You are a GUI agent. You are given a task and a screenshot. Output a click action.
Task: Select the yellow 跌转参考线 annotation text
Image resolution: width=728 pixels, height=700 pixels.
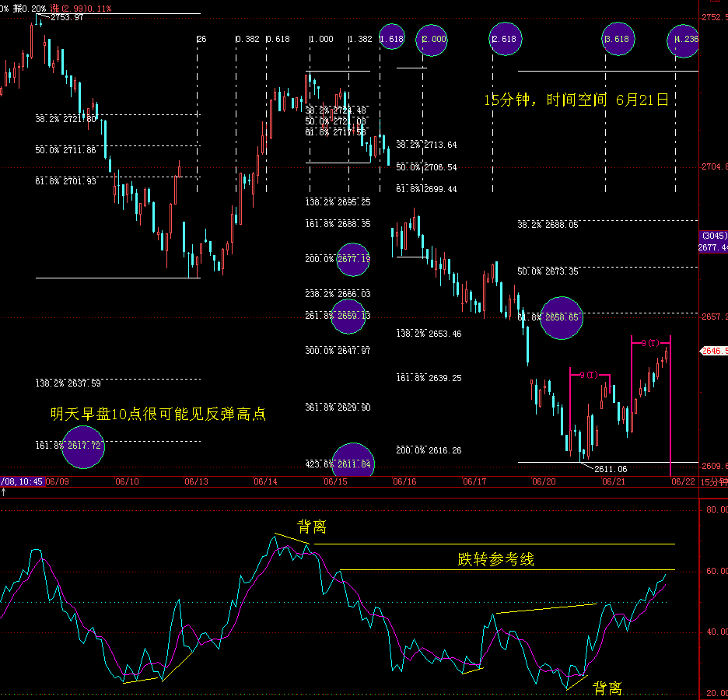(495, 559)
